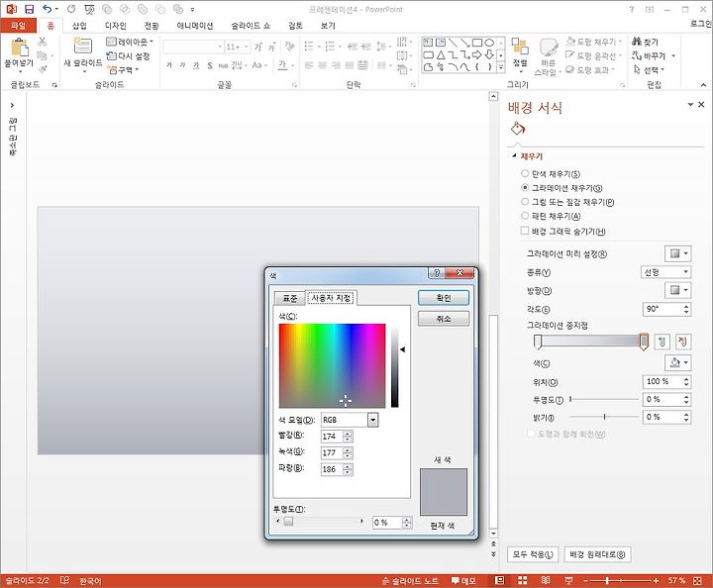This screenshot has height=588, width=713.
Task: Open the Design (디자인) tab
Action: pos(116,26)
